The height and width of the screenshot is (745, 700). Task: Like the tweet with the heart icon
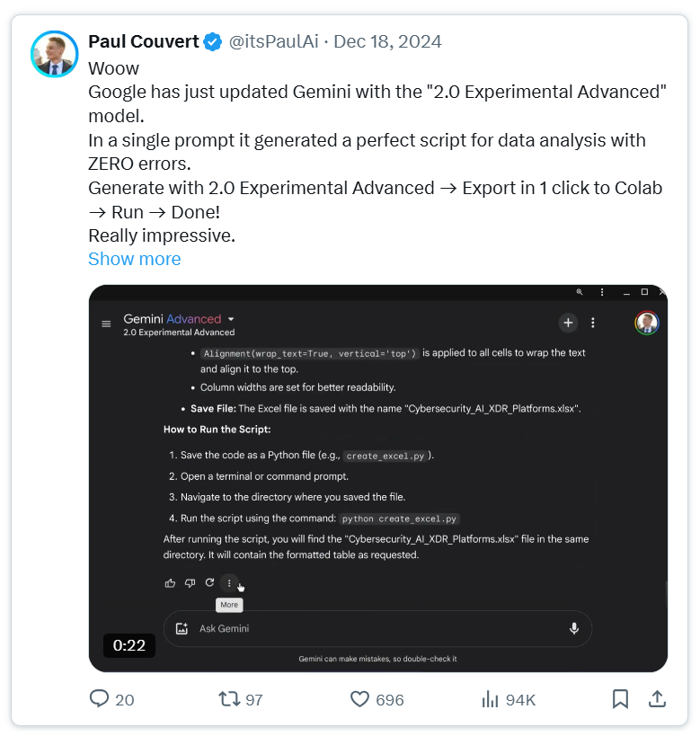point(359,699)
